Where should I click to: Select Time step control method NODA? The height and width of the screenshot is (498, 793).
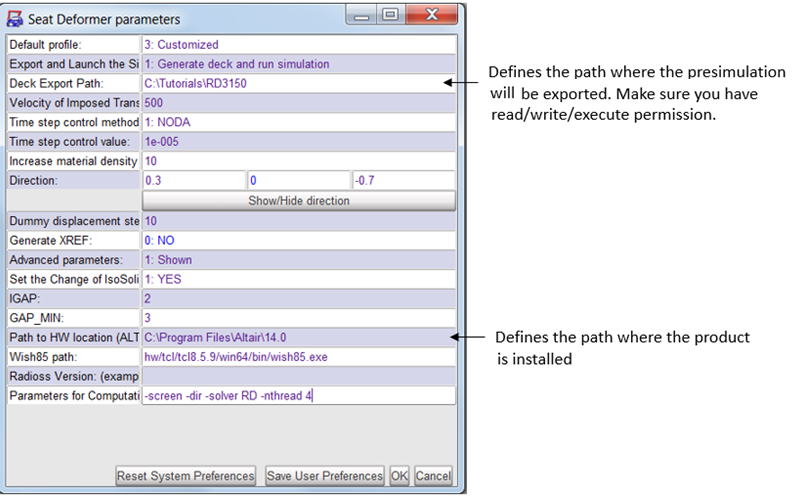point(298,122)
